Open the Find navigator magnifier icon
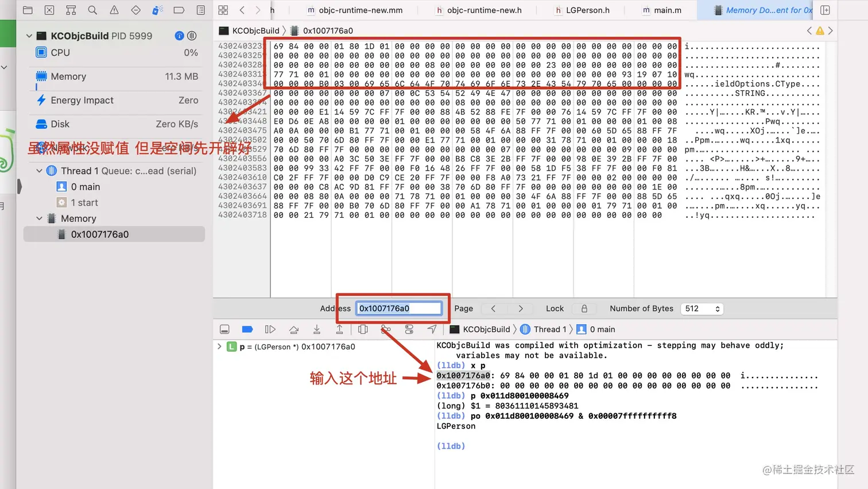 click(x=92, y=10)
